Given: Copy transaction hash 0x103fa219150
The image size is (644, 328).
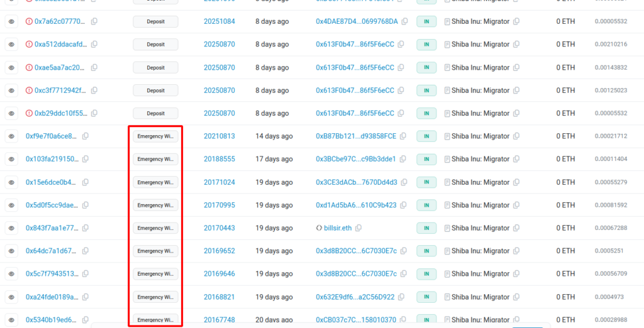Looking at the screenshot, I should pos(86,159).
